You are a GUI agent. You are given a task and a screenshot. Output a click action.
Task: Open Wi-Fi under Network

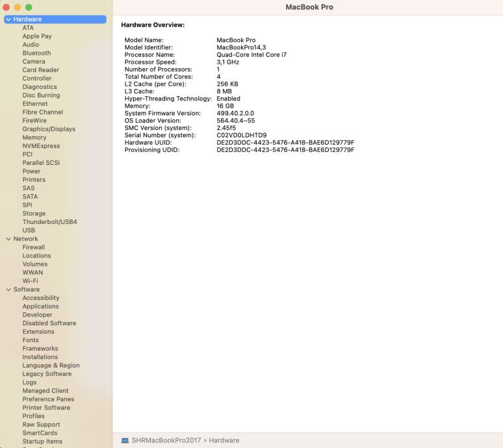click(30, 281)
